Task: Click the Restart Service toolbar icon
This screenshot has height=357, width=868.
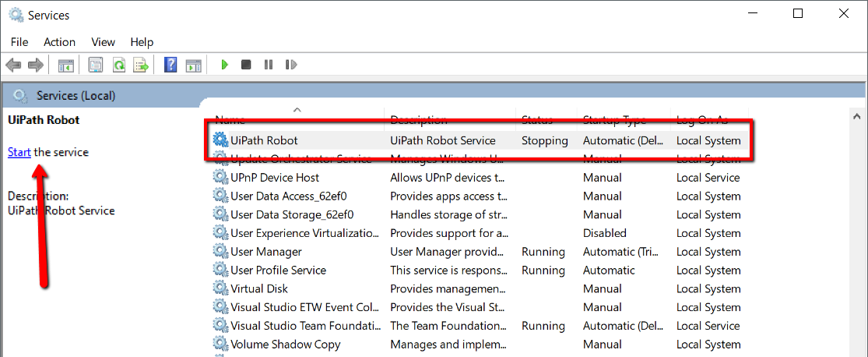Action: [291, 65]
